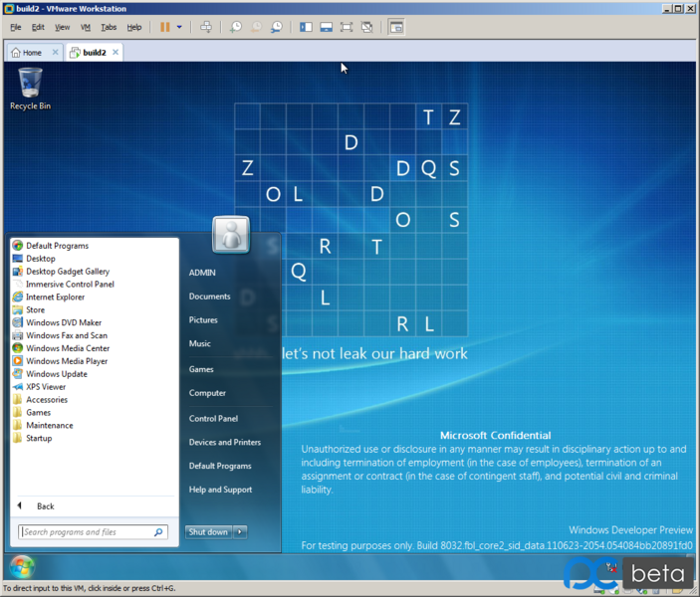
Task: Take a snapshot of this VM
Action: point(236,27)
